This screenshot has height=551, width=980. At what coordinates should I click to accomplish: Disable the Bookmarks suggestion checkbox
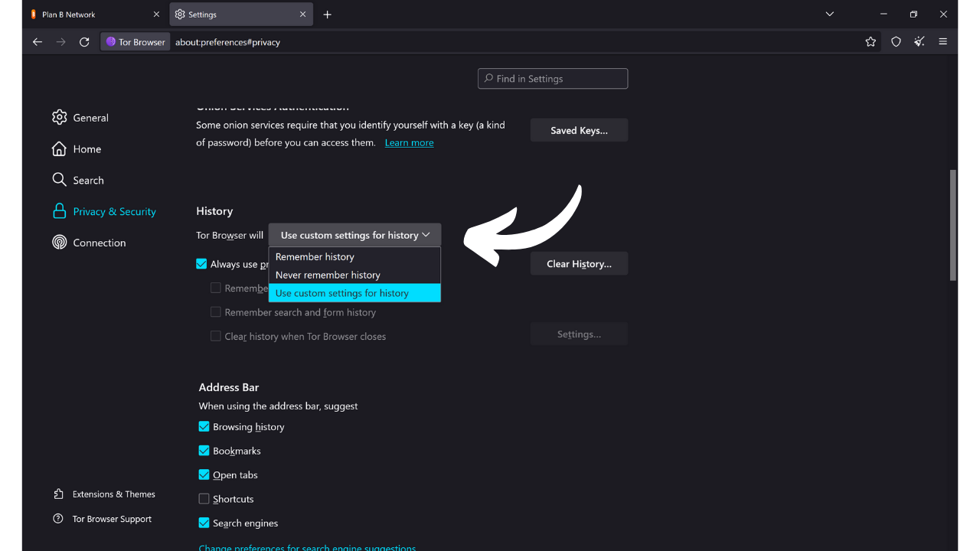pyautogui.click(x=204, y=451)
